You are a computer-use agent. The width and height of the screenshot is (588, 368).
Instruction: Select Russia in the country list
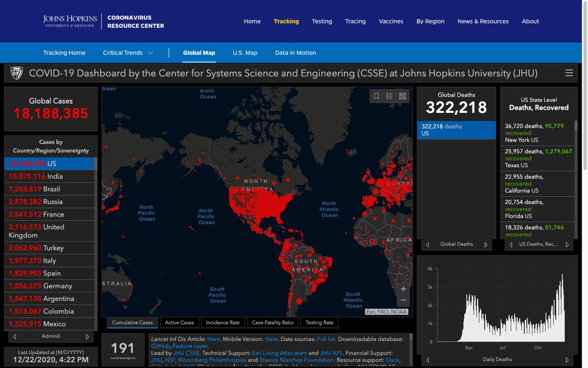click(x=49, y=202)
